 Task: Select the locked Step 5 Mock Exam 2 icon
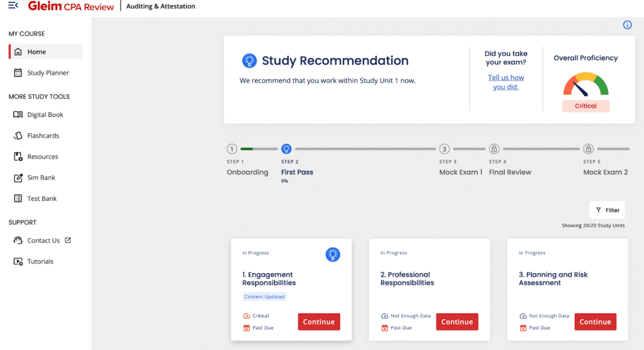tap(588, 149)
